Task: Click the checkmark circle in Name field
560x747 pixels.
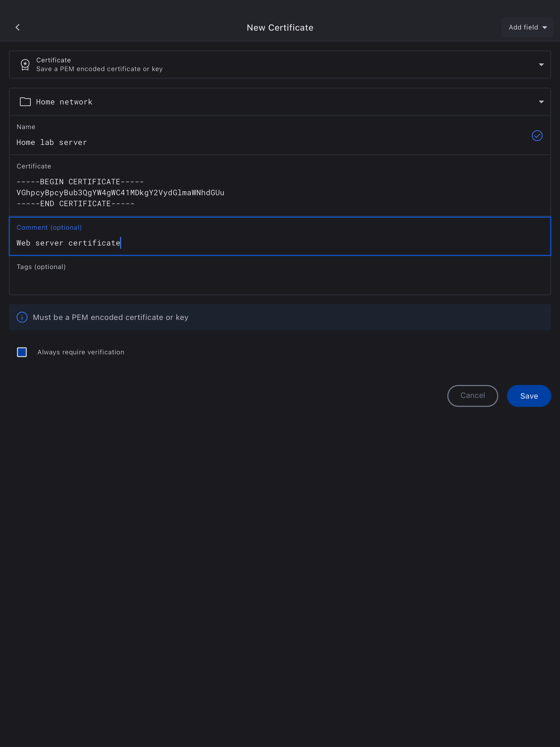Action: click(537, 135)
